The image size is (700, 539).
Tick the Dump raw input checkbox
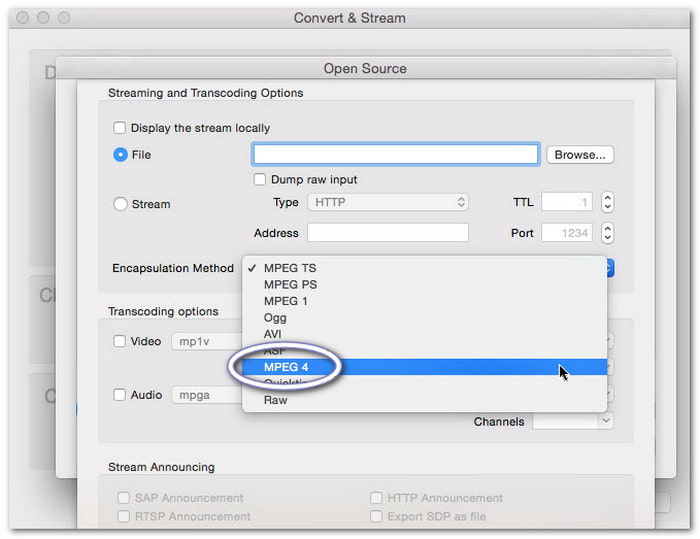click(259, 180)
